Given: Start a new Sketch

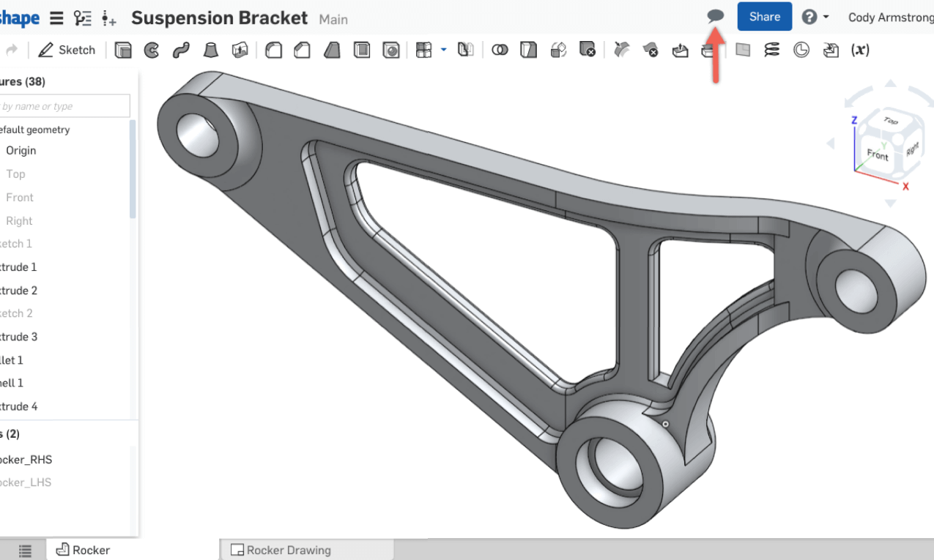Looking at the screenshot, I should coord(67,50).
